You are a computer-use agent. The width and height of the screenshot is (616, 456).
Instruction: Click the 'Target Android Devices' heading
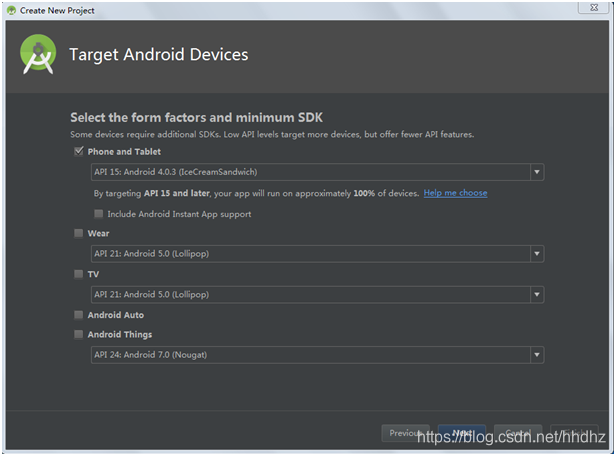[159, 55]
